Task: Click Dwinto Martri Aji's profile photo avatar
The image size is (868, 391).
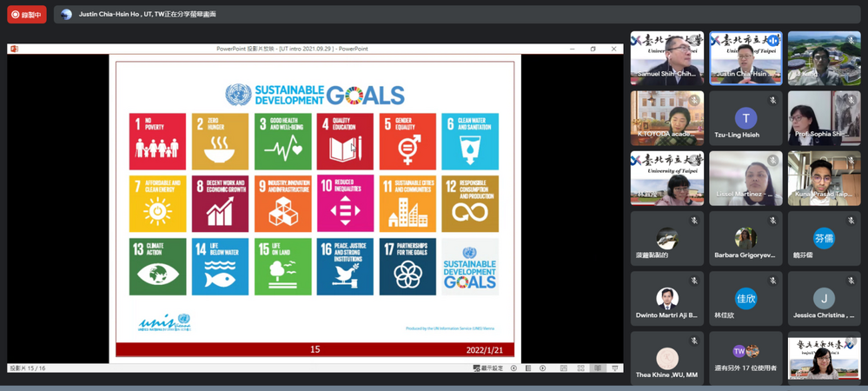Action: click(667, 299)
